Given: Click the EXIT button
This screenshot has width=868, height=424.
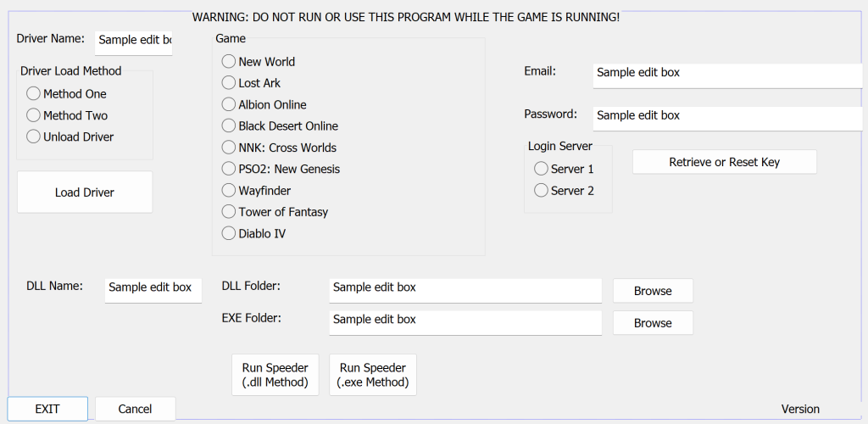Looking at the screenshot, I should click(x=47, y=409).
